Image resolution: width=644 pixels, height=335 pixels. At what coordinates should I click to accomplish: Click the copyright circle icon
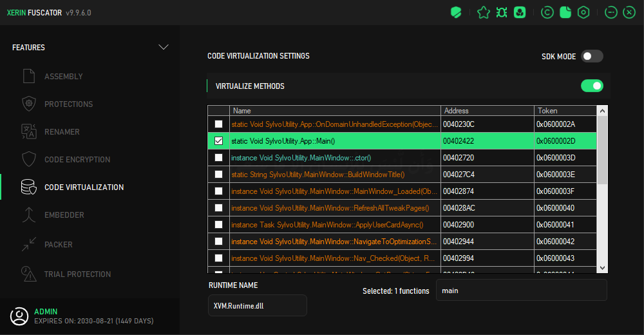(547, 13)
